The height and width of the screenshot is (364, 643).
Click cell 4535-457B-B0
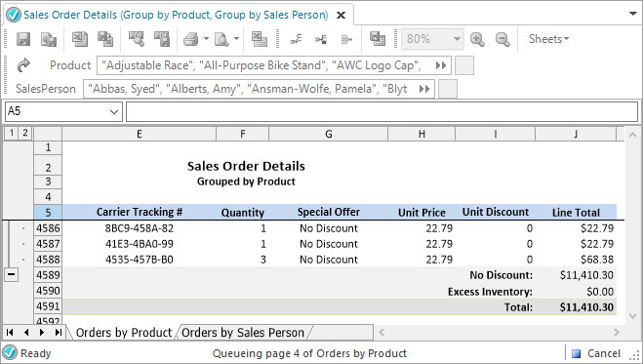click(139, 260)
